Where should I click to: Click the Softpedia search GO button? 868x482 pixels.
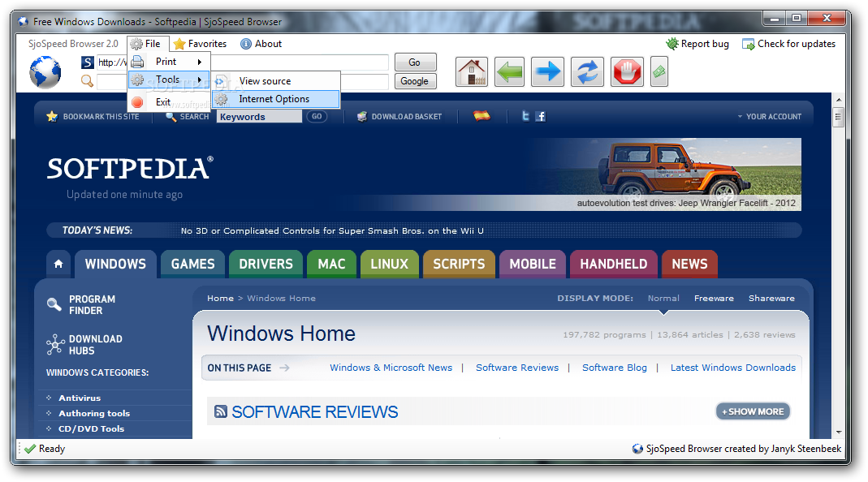click(x=317, y=116)
